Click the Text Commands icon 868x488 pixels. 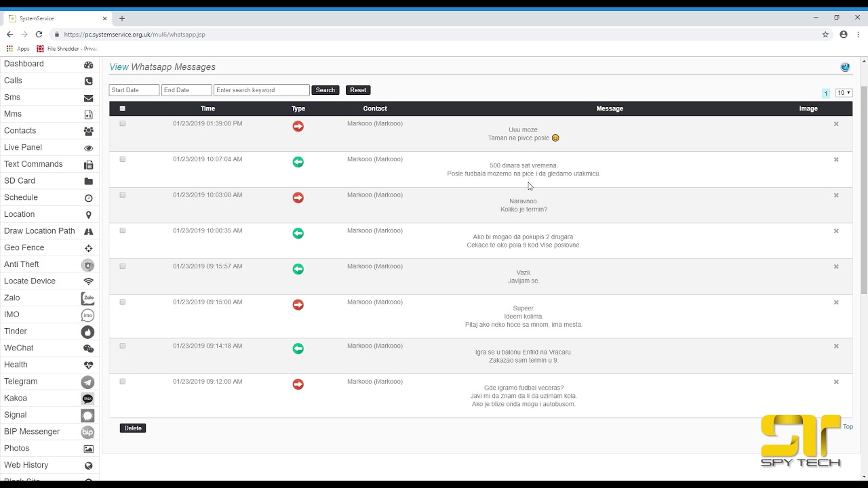pyautogui.click(x=88, y=165)
